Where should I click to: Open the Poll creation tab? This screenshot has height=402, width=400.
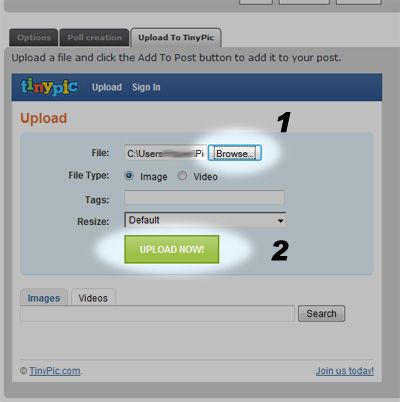tap(94, 38)
